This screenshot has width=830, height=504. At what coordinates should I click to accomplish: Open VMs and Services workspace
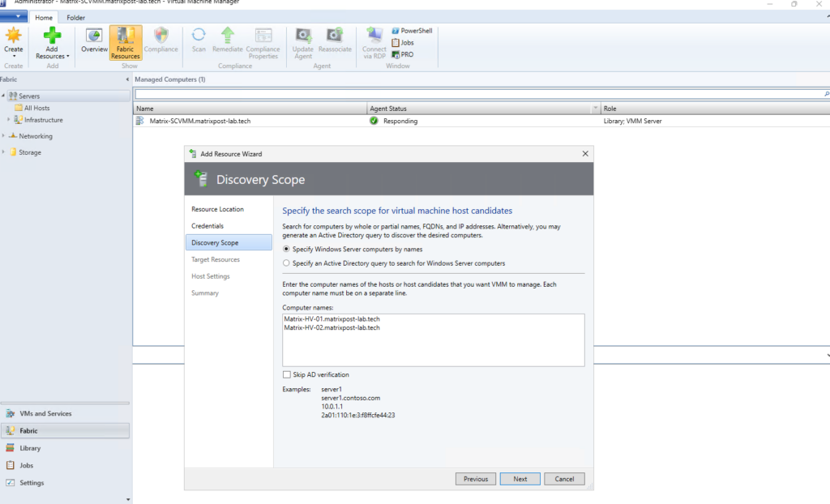tap(65, 413)
